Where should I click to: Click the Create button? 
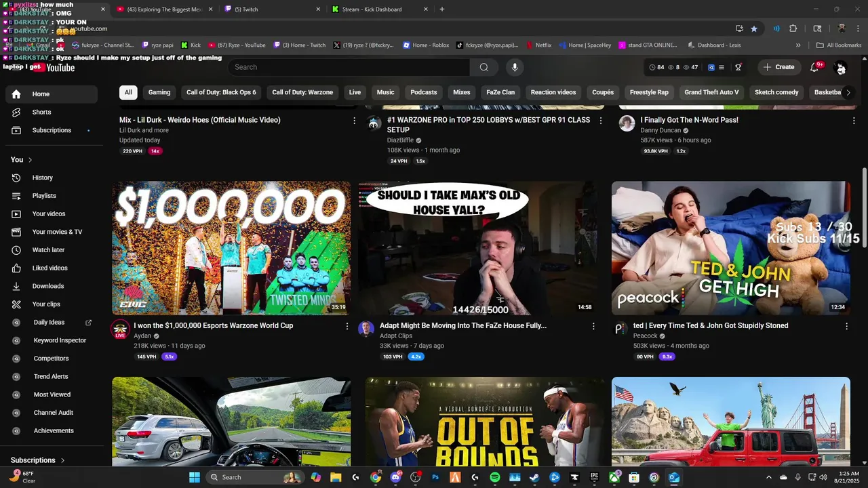[778, 67]
